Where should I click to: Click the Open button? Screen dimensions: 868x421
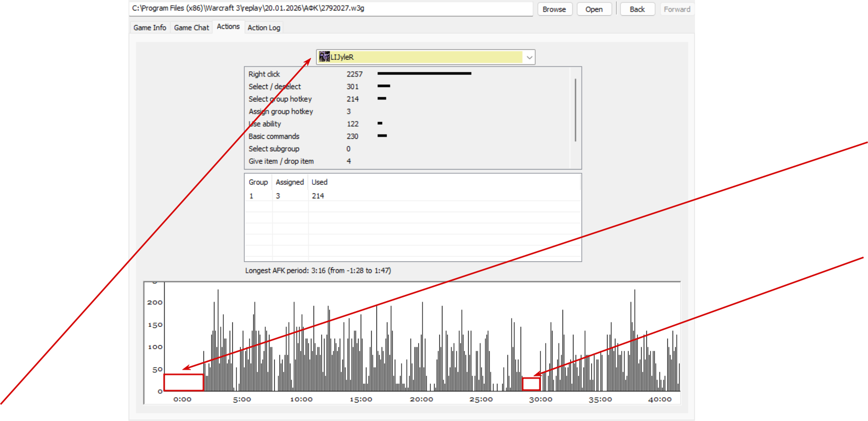(x=594, y=9)
